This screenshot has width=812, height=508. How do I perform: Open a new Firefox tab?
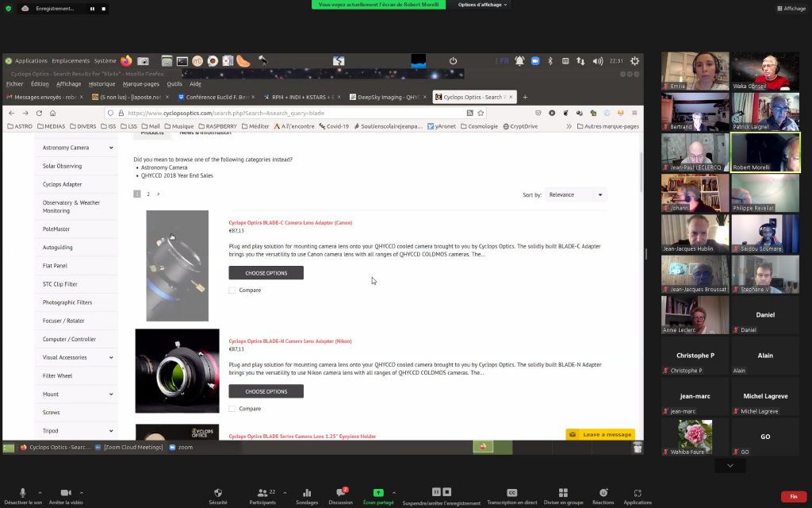click(x=525, y=97)
